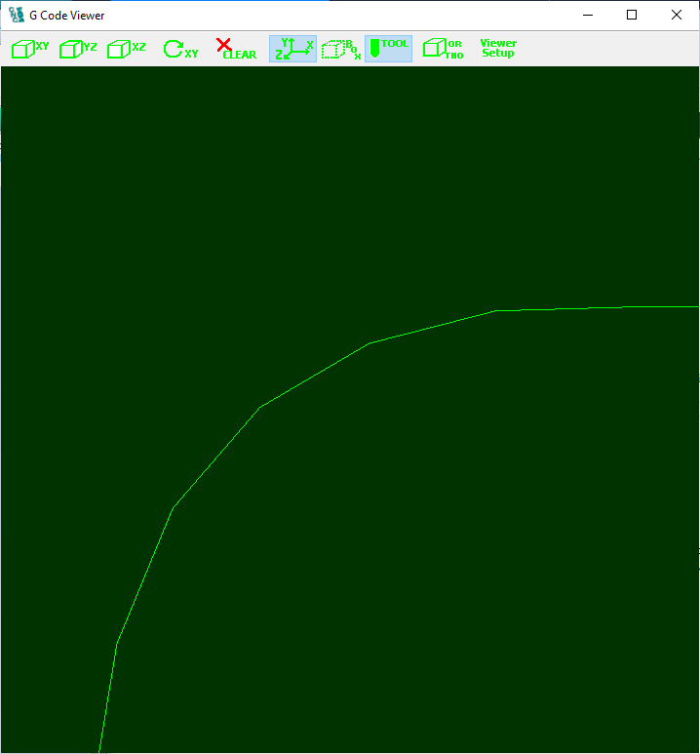Viewport: 700px width, 754px height.
Task: Switch to the XZ plane view
Action: click(x=126, y=49)
